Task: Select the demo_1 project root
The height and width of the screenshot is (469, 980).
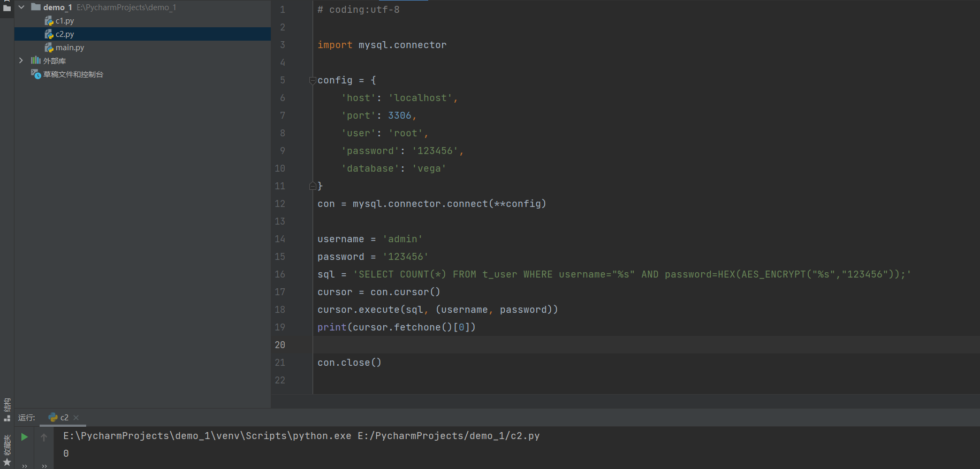Action: tap(57, 7)
